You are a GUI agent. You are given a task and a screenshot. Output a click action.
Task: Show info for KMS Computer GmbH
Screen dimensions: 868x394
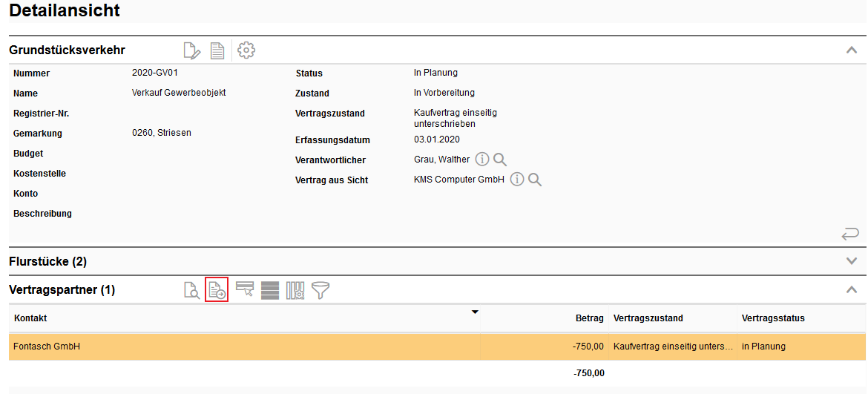tap(517, 180)
